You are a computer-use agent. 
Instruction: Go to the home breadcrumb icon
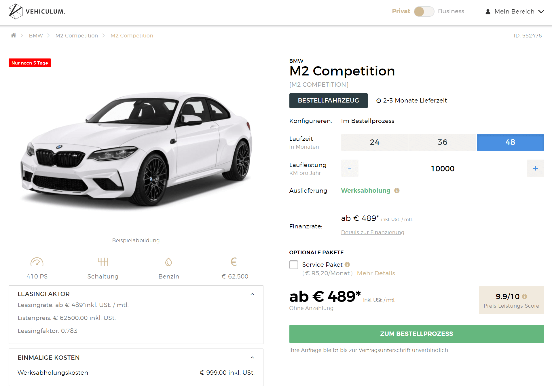[x=14, y=35]
